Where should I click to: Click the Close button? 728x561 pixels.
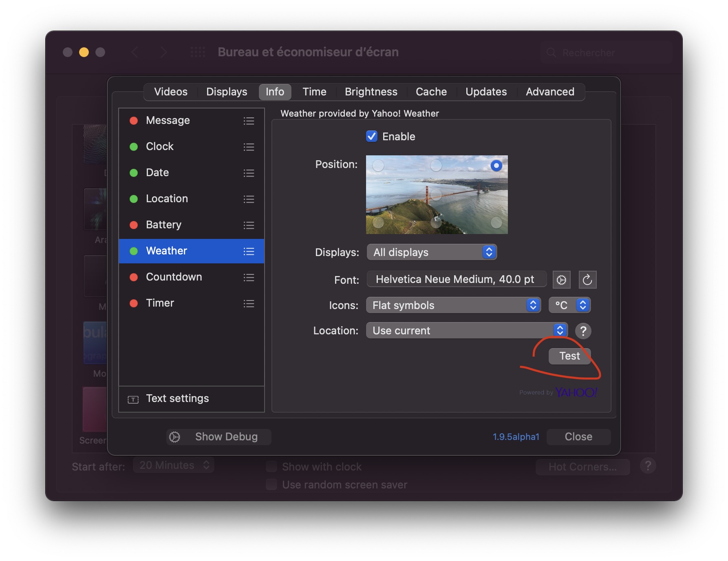pos(578,437)
